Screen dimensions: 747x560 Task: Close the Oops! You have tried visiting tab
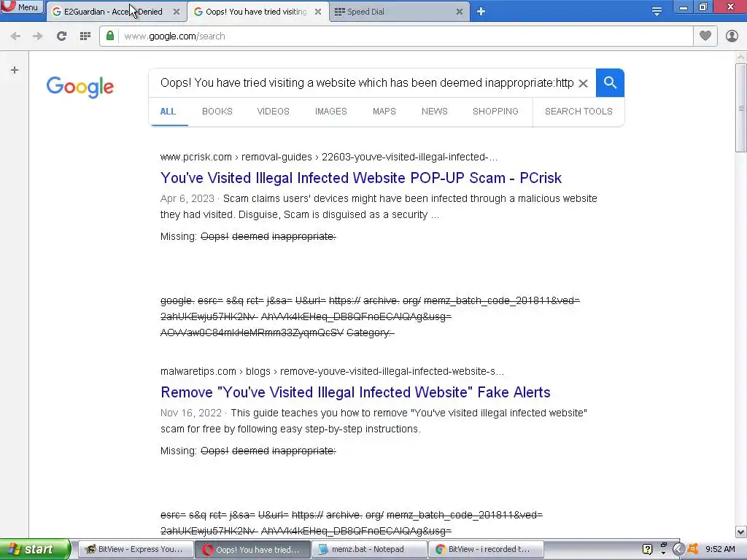[x=318, y=12]
